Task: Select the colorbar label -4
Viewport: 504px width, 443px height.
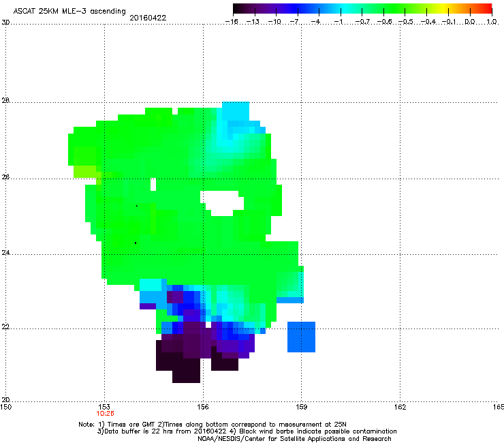Action: coord(317,22)
